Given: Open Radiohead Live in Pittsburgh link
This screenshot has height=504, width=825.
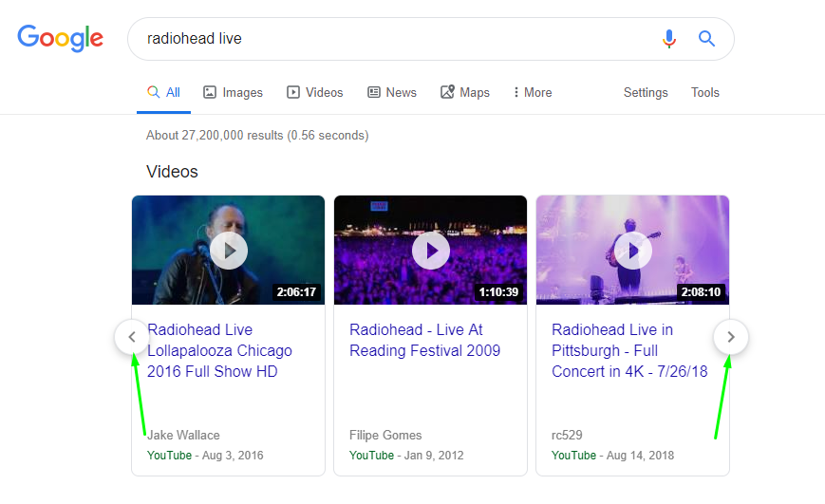Looking at the screenshot, I should 629,350.
